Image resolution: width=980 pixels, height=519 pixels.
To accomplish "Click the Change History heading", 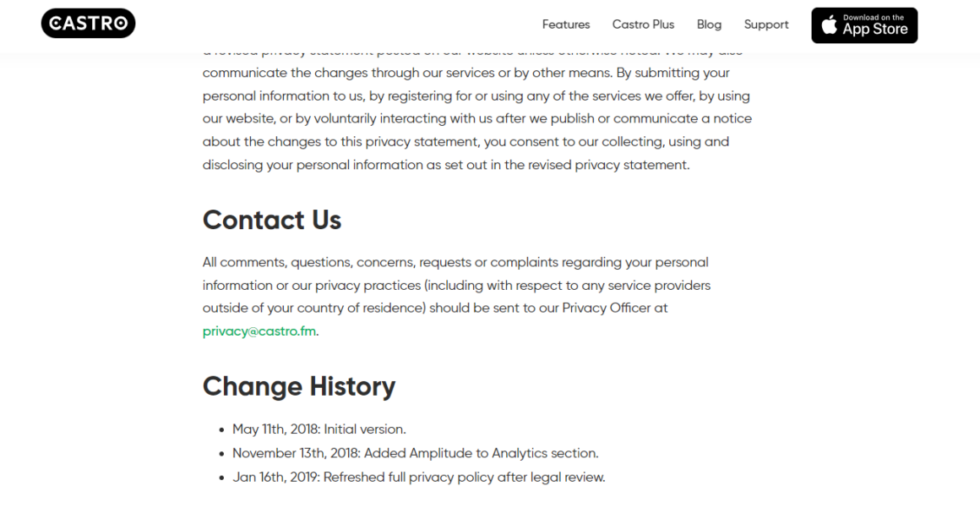I will coord(299,386).
